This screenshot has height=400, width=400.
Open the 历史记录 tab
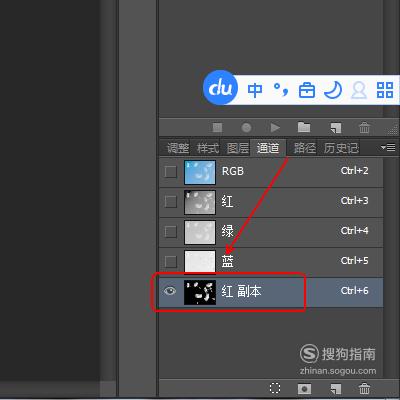[x=341, y=148]
